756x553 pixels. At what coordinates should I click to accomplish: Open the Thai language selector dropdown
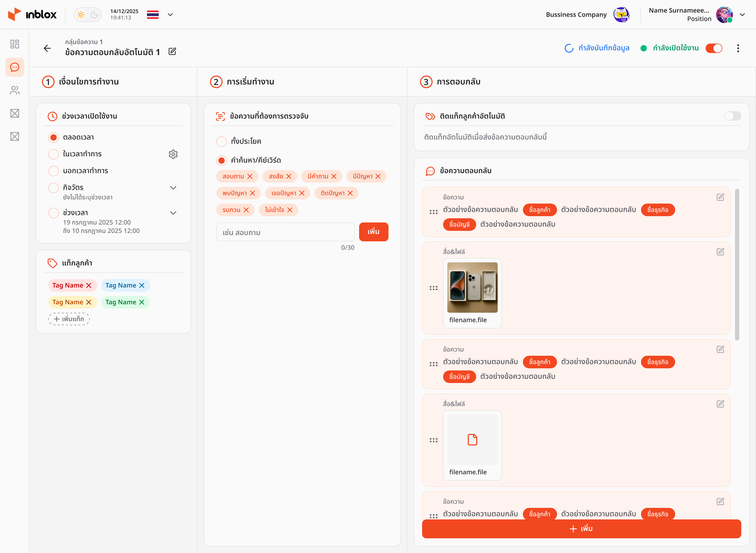tap(160, 14)
